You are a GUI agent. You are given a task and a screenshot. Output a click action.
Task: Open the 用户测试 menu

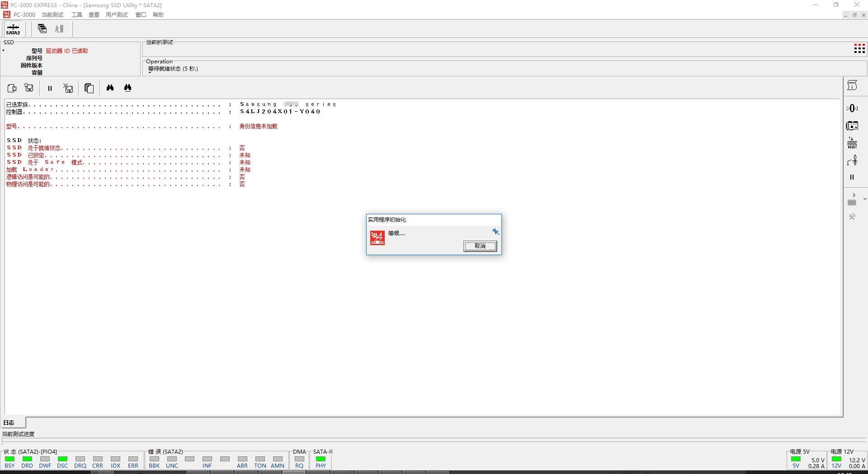117,14
